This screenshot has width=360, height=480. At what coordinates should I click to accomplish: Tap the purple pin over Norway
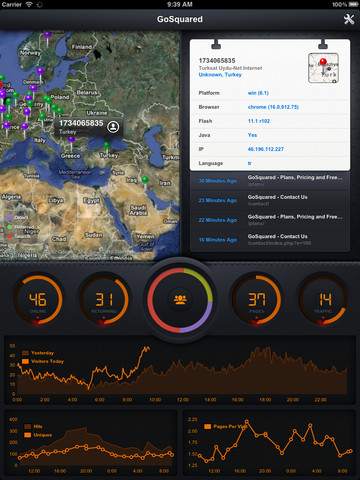pos(48,38)
